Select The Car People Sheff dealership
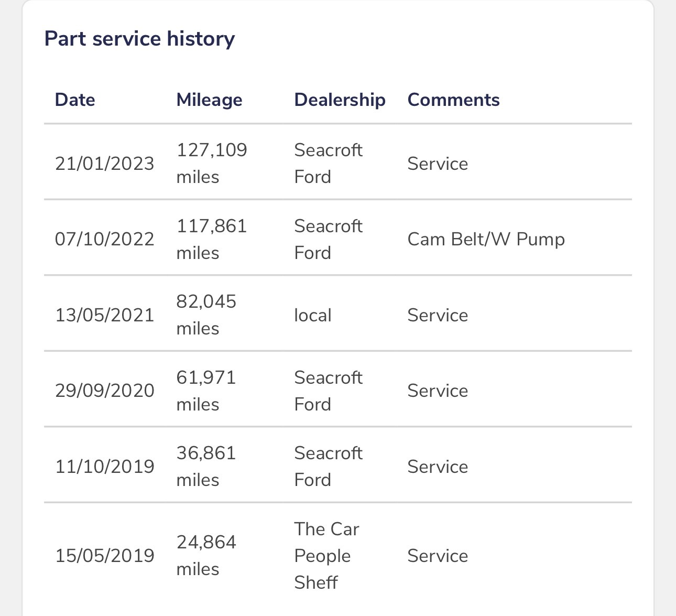The height and width of the screenshot is (616, 676). click(x=326, y=556)
